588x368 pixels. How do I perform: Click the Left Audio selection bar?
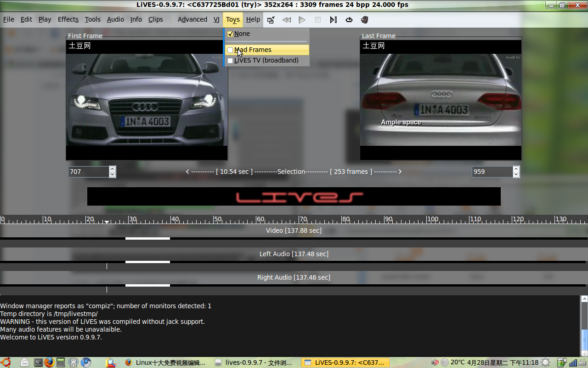click(x=147, y=262)
